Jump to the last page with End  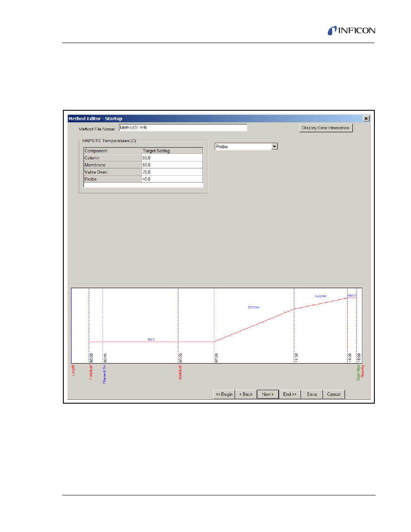coord(290,394)
